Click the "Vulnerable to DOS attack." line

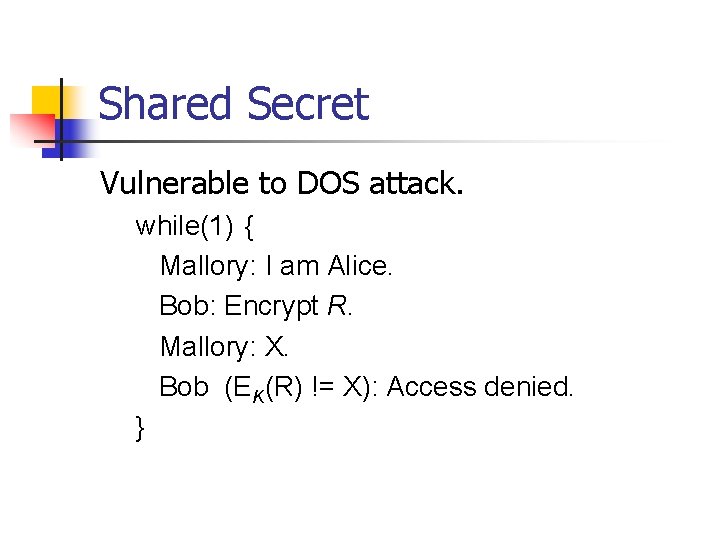[281, 183]
